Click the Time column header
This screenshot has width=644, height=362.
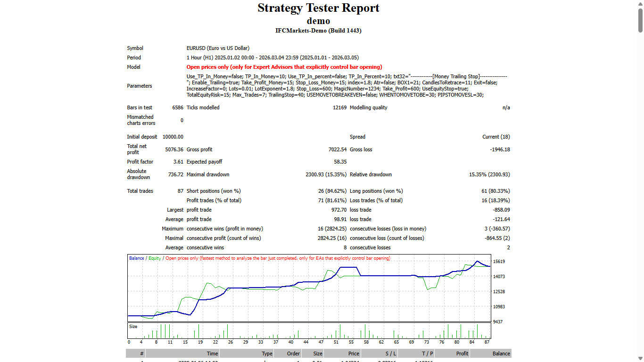tap(212, 354)
